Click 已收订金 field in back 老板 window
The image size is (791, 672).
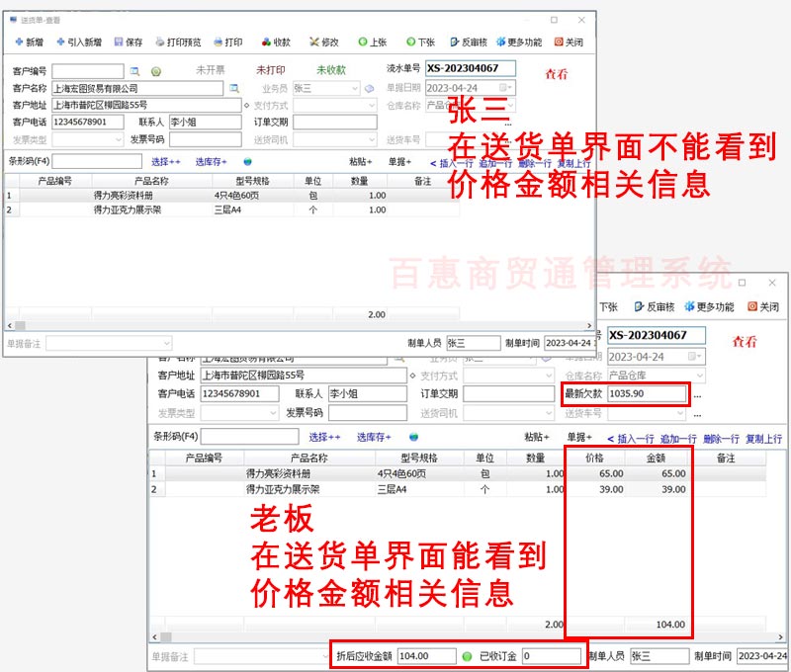point(552,656)
